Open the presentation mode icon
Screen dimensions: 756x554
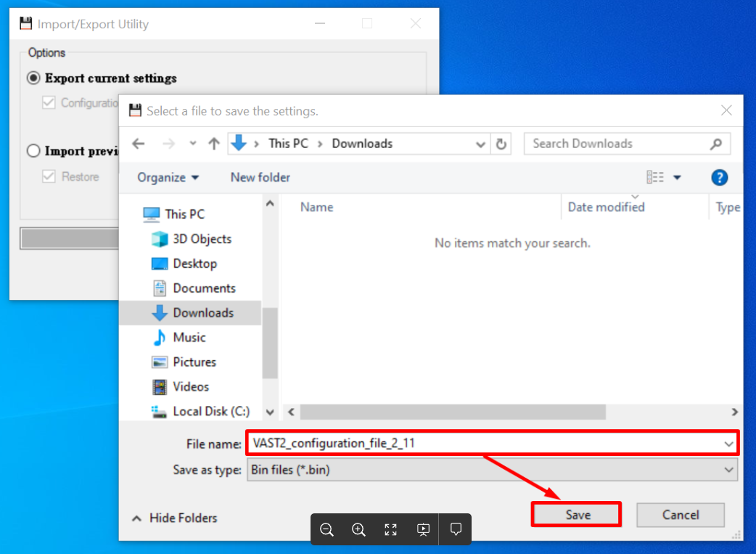pyautogui.click(x=423, y=529)
